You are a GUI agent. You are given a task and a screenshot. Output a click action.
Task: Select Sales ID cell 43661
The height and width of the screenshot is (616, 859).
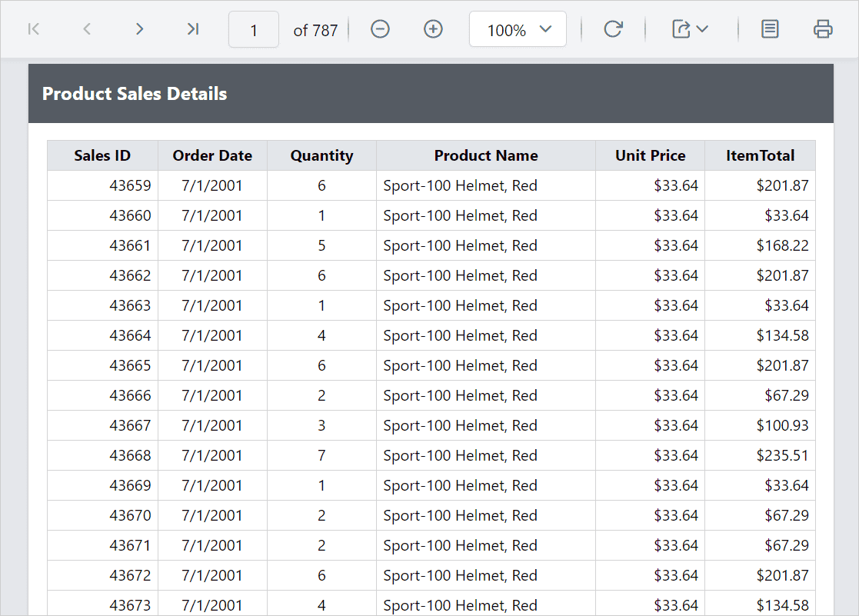click(102, 245)
